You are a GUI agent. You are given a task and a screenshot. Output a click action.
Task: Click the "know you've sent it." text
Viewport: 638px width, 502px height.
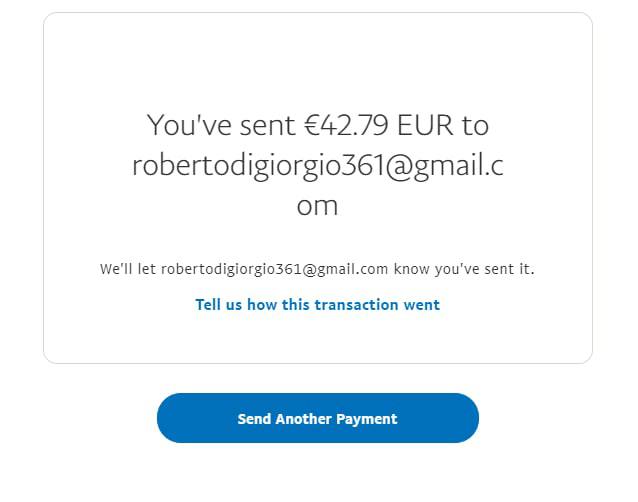coord(464,269)
